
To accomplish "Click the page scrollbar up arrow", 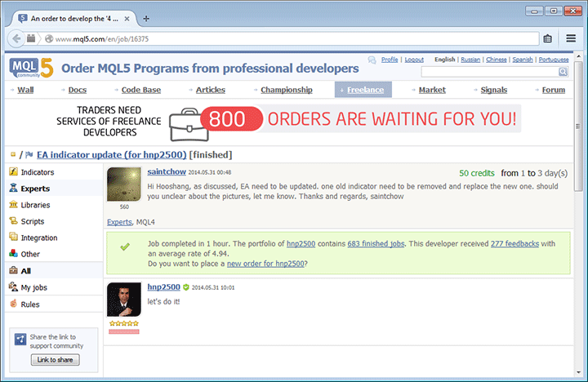I will tap(578, 56).
